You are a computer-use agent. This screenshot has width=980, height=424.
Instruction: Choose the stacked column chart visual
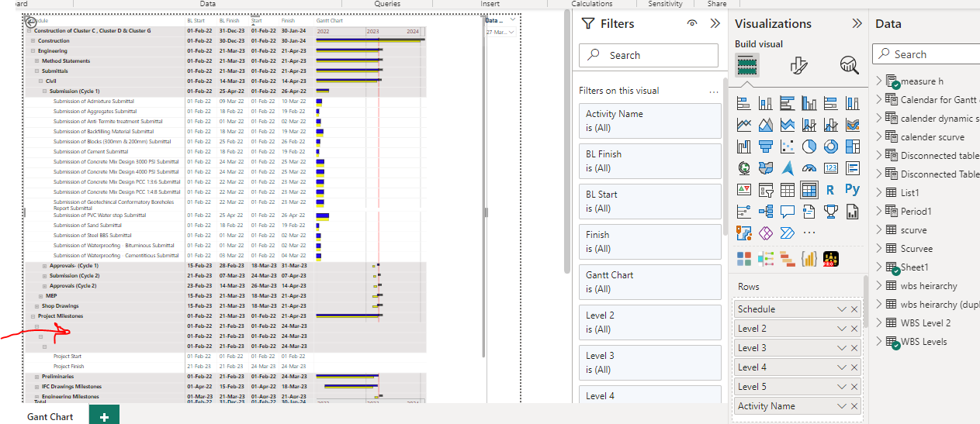[x=766, y=103]
